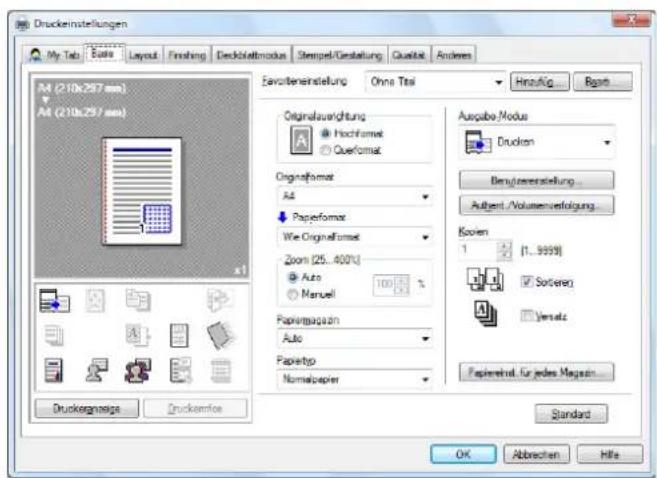Click the page preview thumbnail
Viewport: 657px width, 478px height.
142,191
